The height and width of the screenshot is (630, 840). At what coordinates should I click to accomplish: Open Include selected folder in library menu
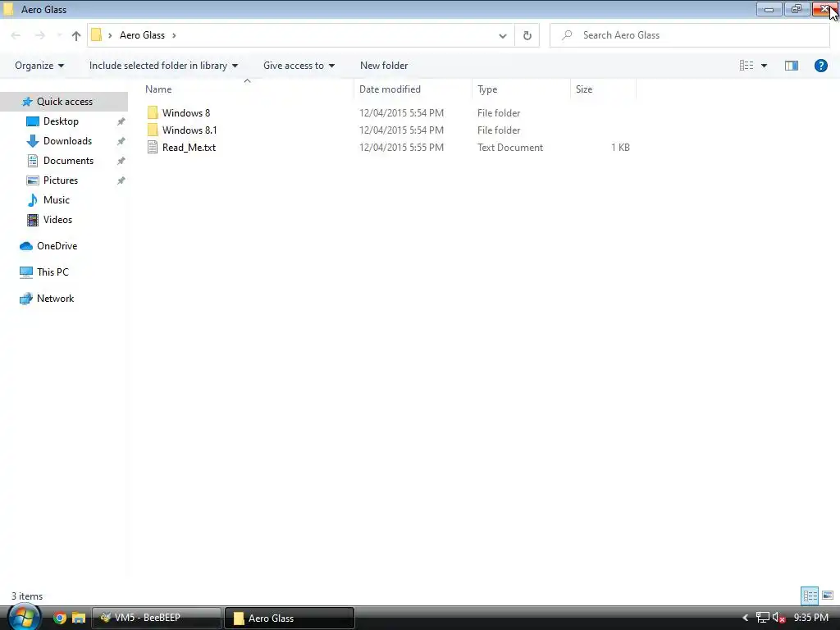click(163, 66)
